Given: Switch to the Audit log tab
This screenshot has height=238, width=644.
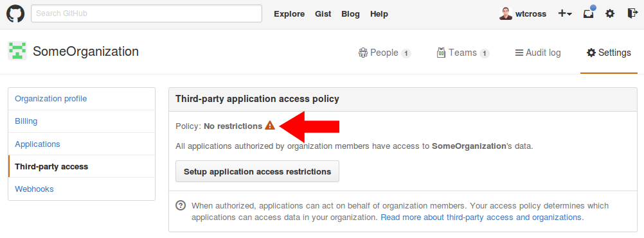Looking at the screenshot, I should [x=538, y=53].
